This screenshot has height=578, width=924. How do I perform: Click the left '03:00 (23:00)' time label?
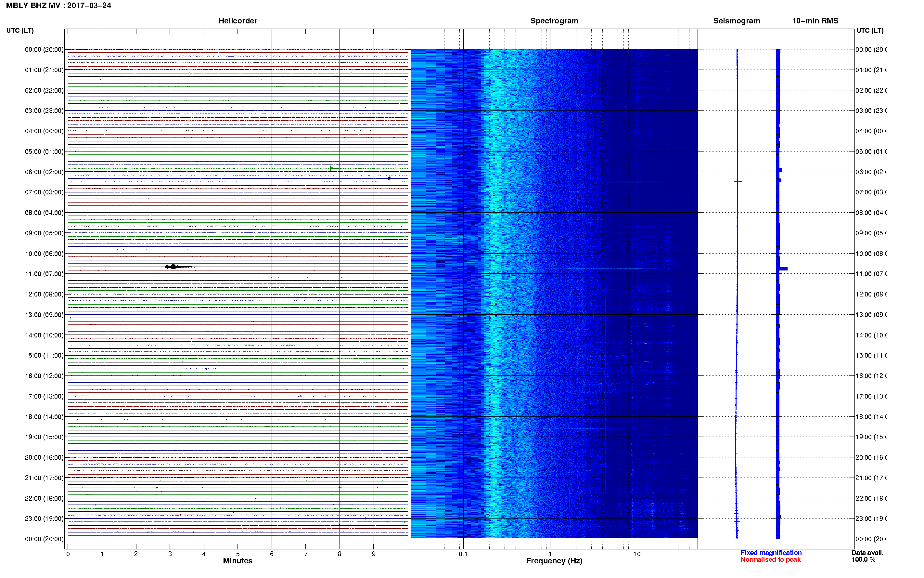pos(44,111)
